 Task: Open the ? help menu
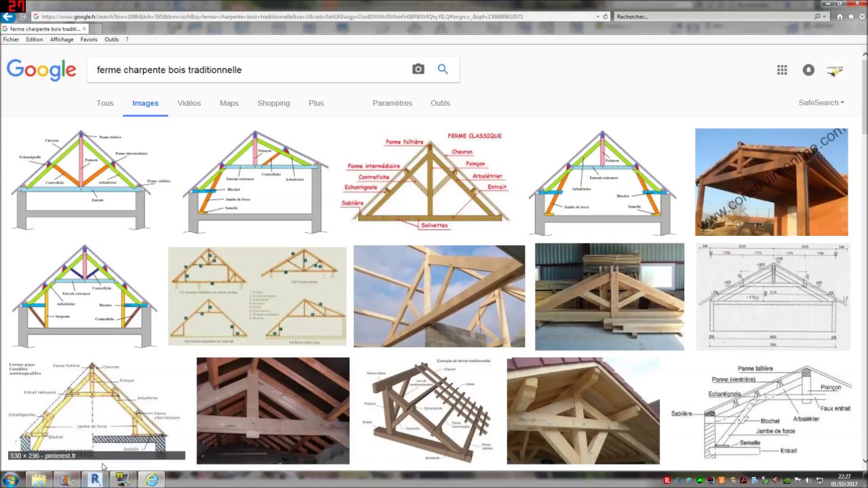(x=127, y=39)
